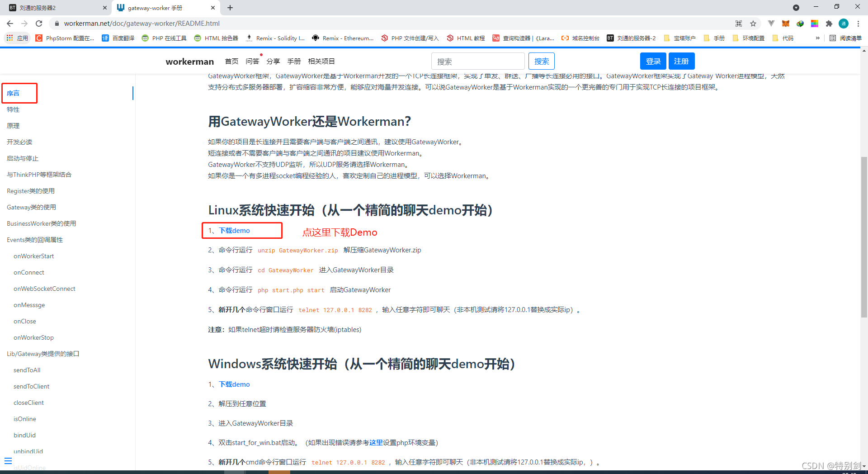
Task: Open the Remix - Solidity bookmark
Action: click(x=275, y=38)
